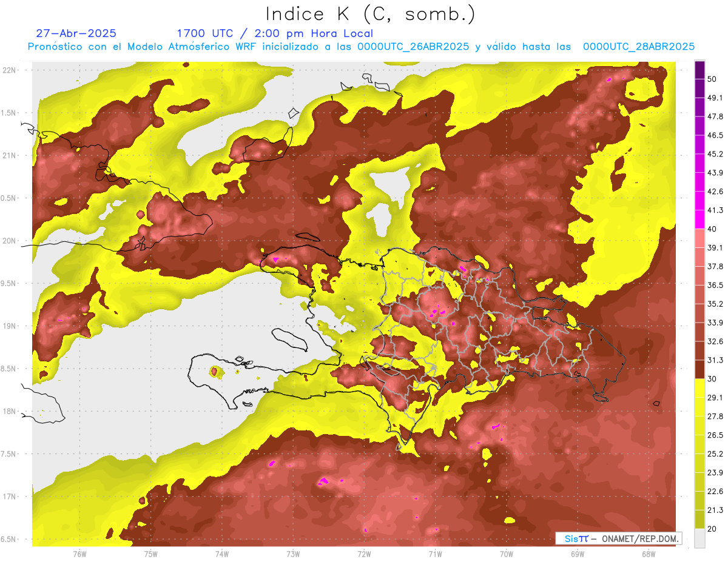Select the "75W" longitude label
This screenshot has width=728, height=562.
point(150,554)
